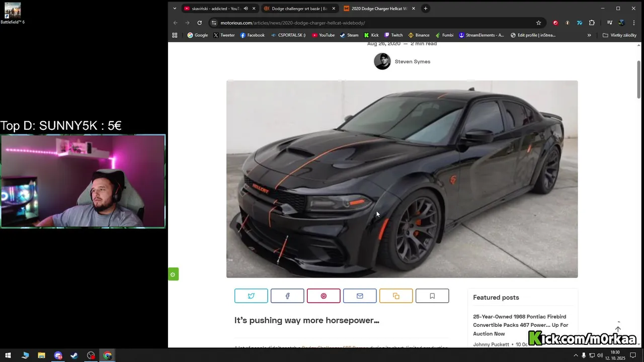Click the Dodge Charger Hellcat article image
Screen dimensions: 644x362
tap(402, 179)
